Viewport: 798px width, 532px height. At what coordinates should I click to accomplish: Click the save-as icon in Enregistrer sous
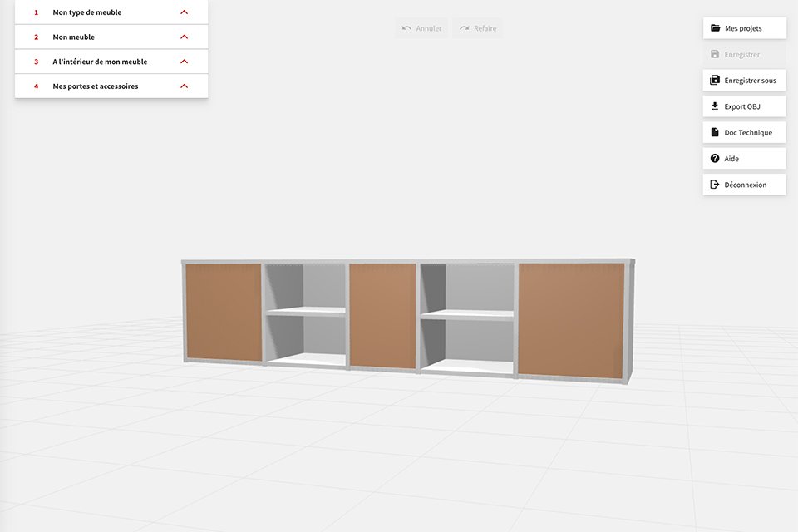click(x=715, y=80)
